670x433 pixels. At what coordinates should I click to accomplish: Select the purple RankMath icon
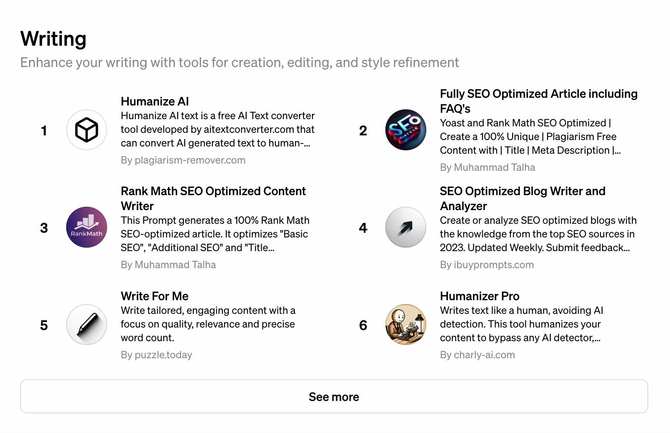click(x=87, y=227)
